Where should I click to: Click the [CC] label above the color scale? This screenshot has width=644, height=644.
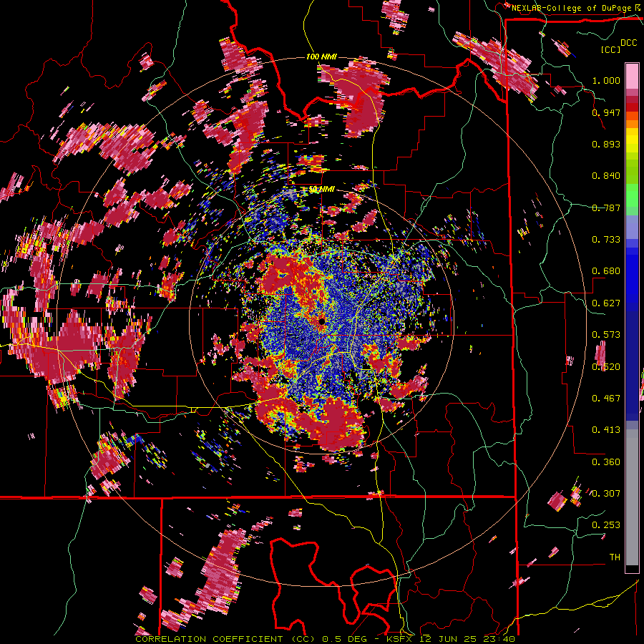point(610,49)
